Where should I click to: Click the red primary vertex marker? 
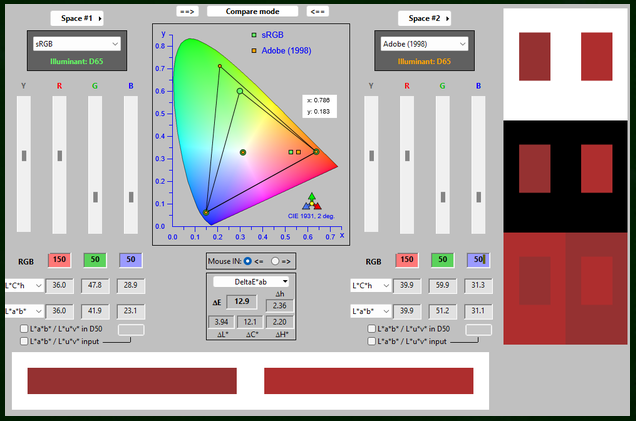(x=316, y=152)
